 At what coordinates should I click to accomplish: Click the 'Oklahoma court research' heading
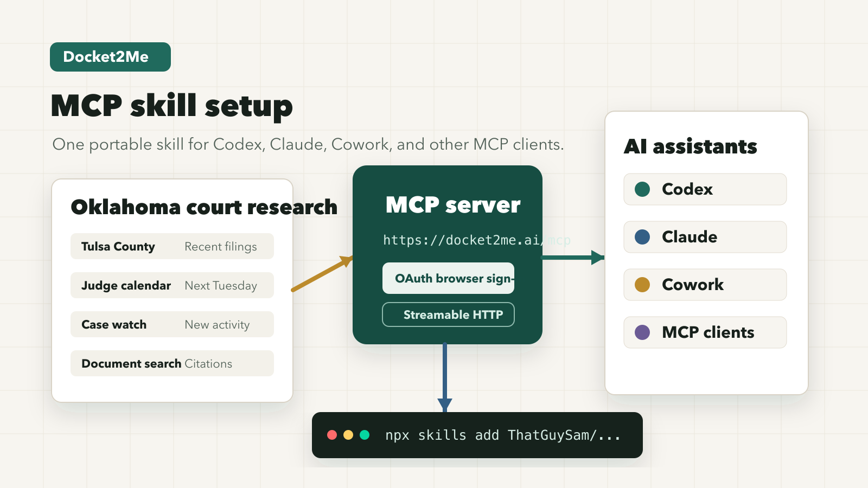[204, 207]
